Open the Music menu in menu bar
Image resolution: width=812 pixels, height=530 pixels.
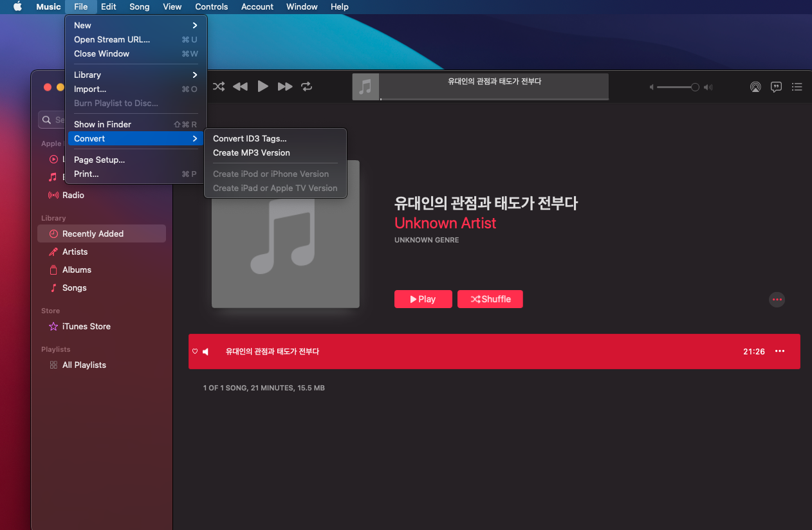tap(49, 6)
